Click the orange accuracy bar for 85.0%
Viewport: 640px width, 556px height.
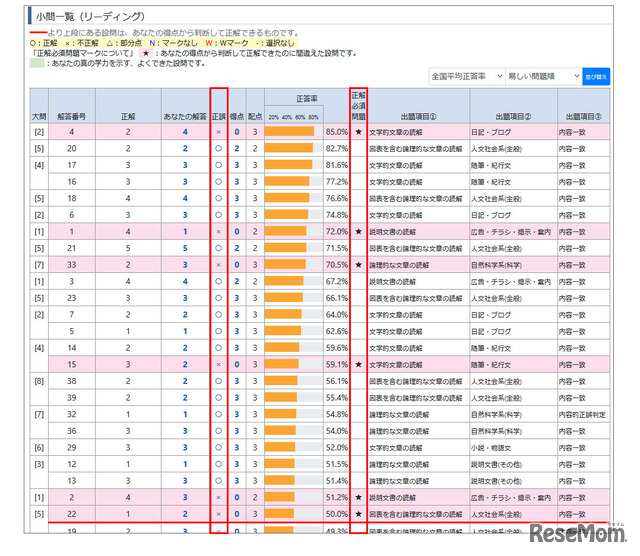click(289, 132)
